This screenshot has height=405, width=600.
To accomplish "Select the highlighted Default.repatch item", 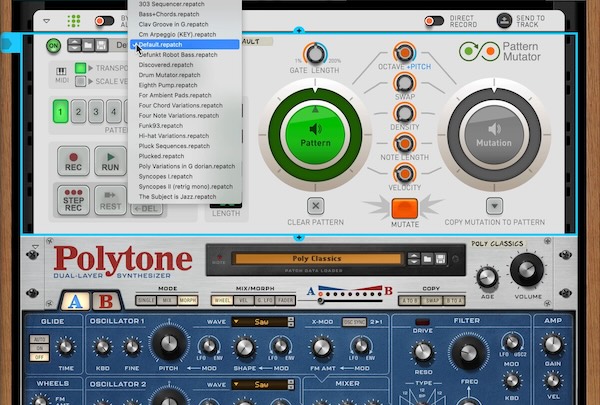I will [185, 44].
